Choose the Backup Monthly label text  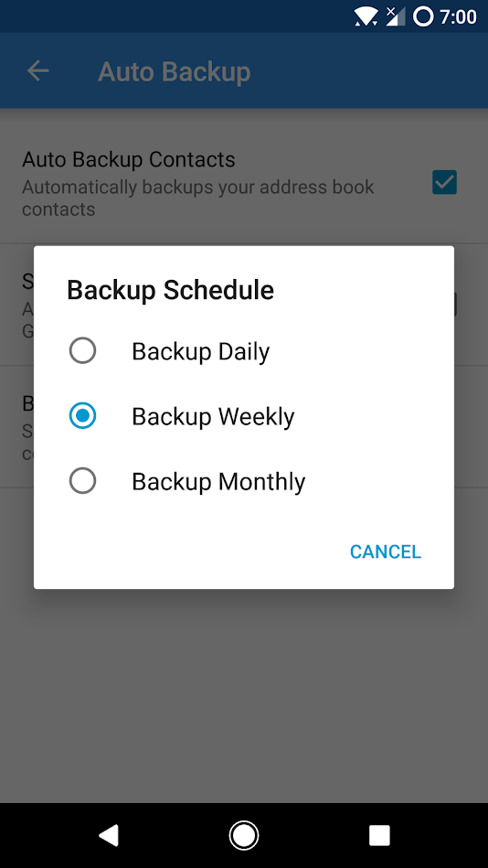[x=218, y=482]
